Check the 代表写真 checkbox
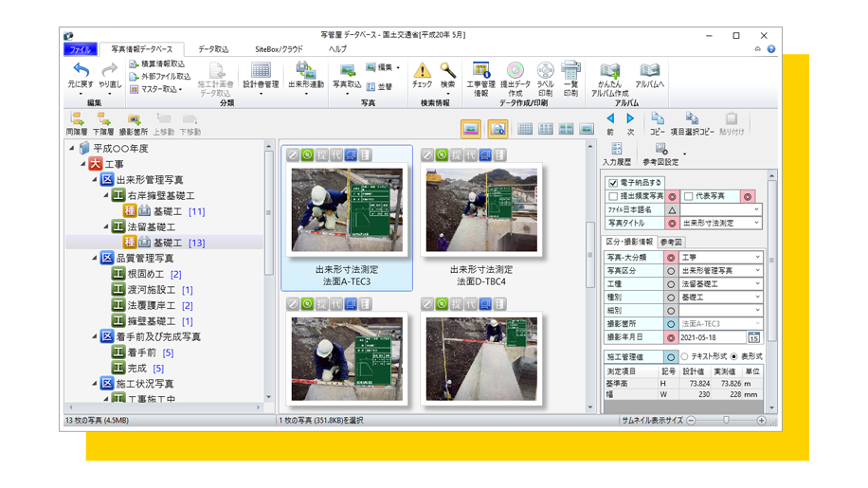The height and width of the screenshot is (488, 868). (689, 196)
